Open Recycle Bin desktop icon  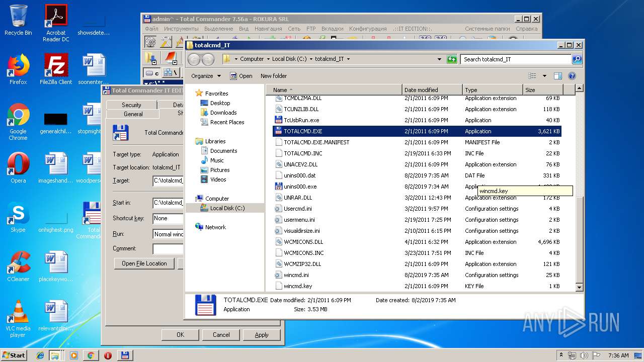tap(18, 20)
